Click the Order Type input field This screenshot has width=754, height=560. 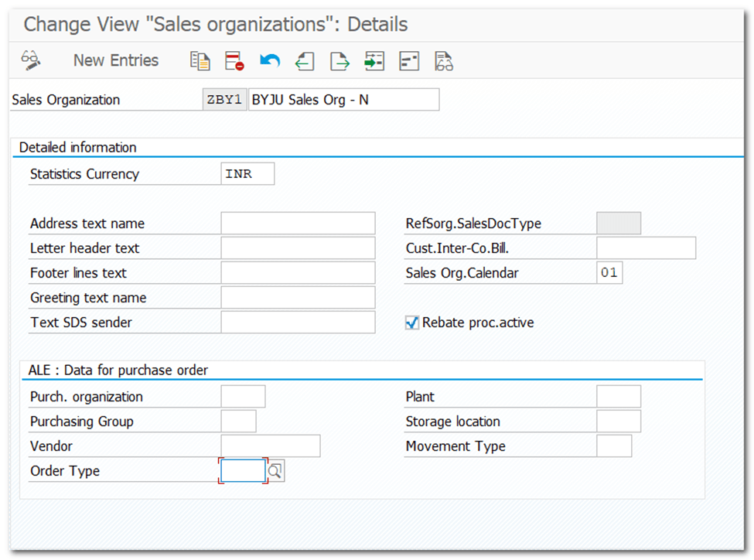(x=243, y=470)
